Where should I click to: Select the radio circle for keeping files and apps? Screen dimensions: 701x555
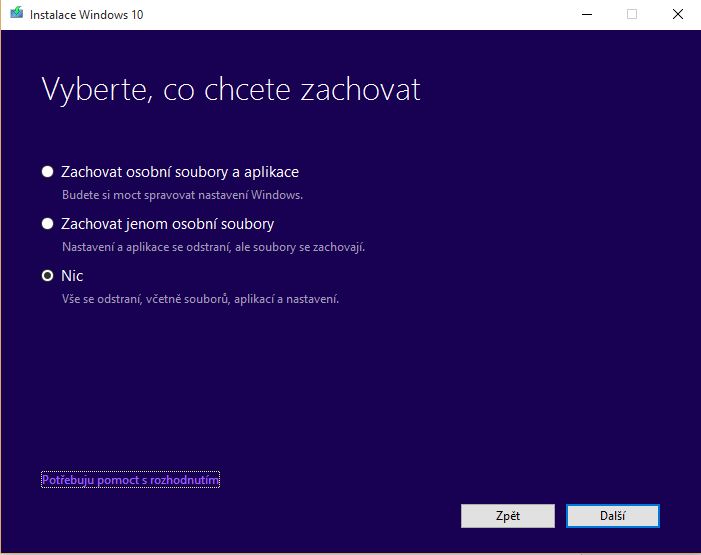coord(47,172)
